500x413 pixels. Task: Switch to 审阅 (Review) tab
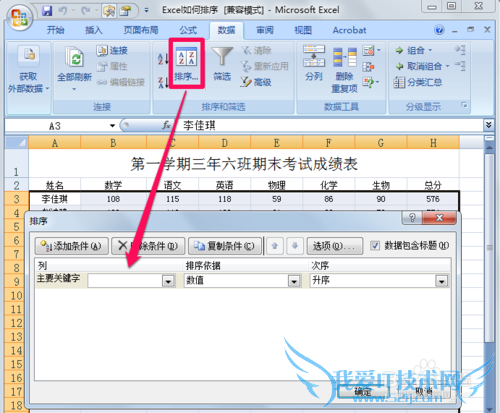(265, 30)
